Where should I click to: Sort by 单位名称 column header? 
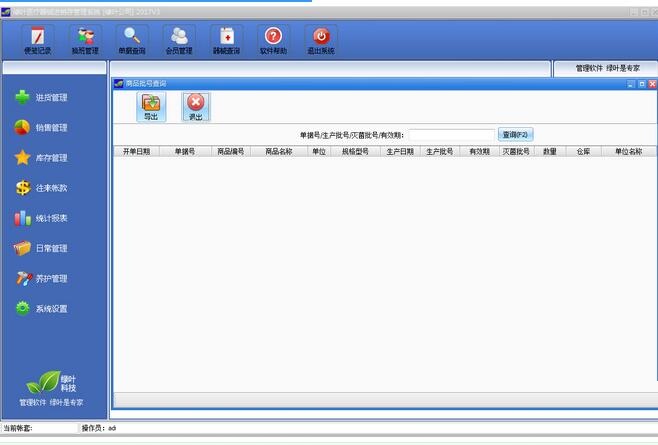pyautogui.click(x=629, y=152)
